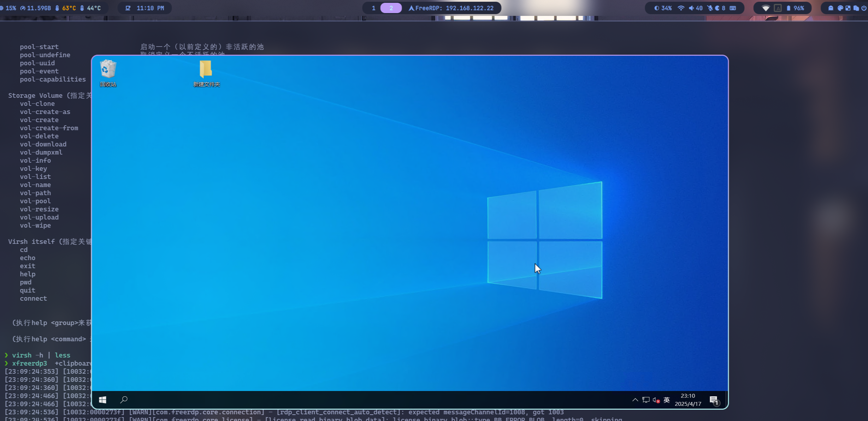
Task: Select the Recycle Bin desktop icon
Action: point(108,73)
